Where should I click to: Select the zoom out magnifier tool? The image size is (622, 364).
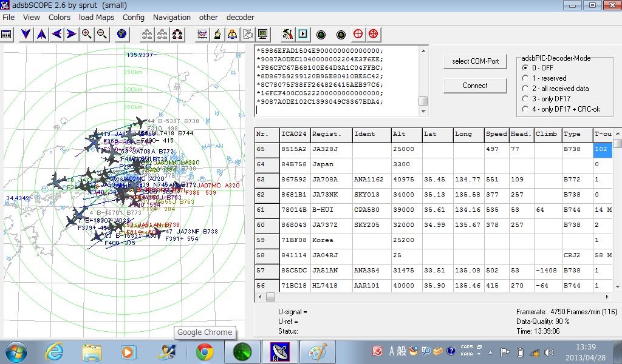tap(101, 34)
